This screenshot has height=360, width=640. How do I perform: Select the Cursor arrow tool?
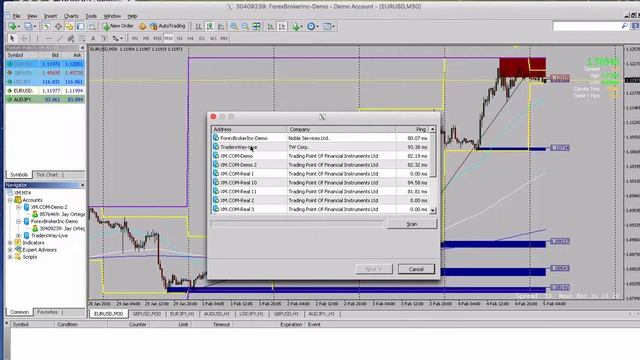(x=12, y=38)
